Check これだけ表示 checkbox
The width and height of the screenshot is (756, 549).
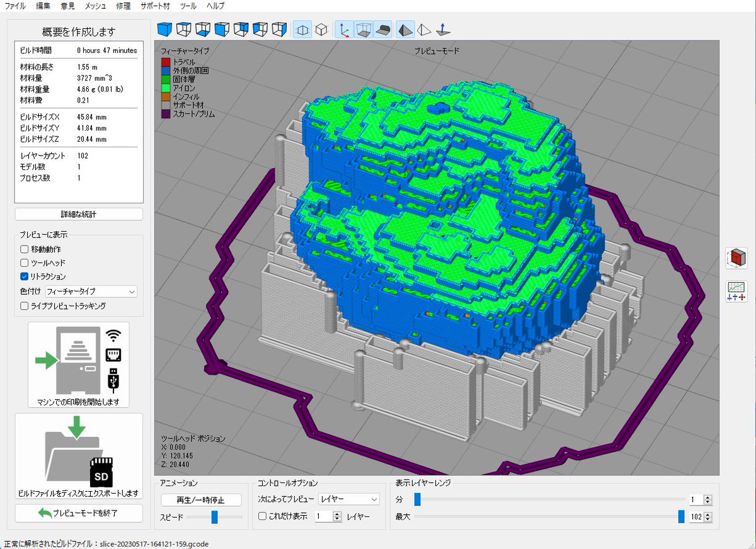pos(263,516)
